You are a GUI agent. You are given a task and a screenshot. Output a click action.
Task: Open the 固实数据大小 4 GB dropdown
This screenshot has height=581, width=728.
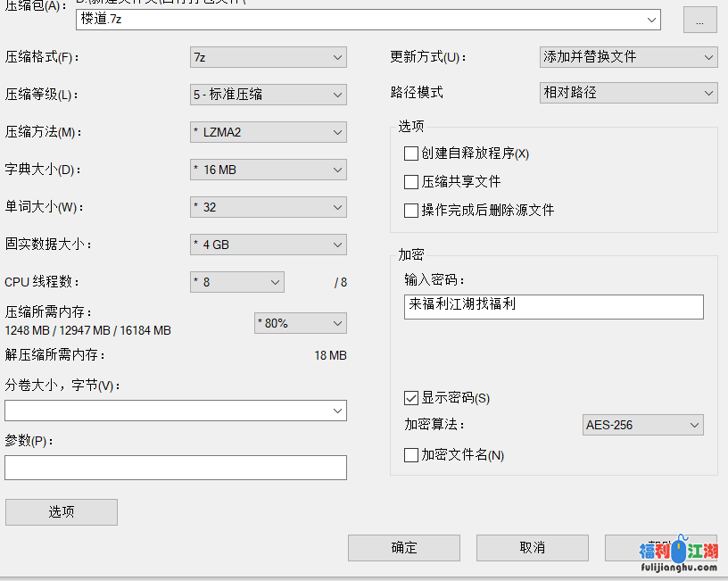pos(268,245)
